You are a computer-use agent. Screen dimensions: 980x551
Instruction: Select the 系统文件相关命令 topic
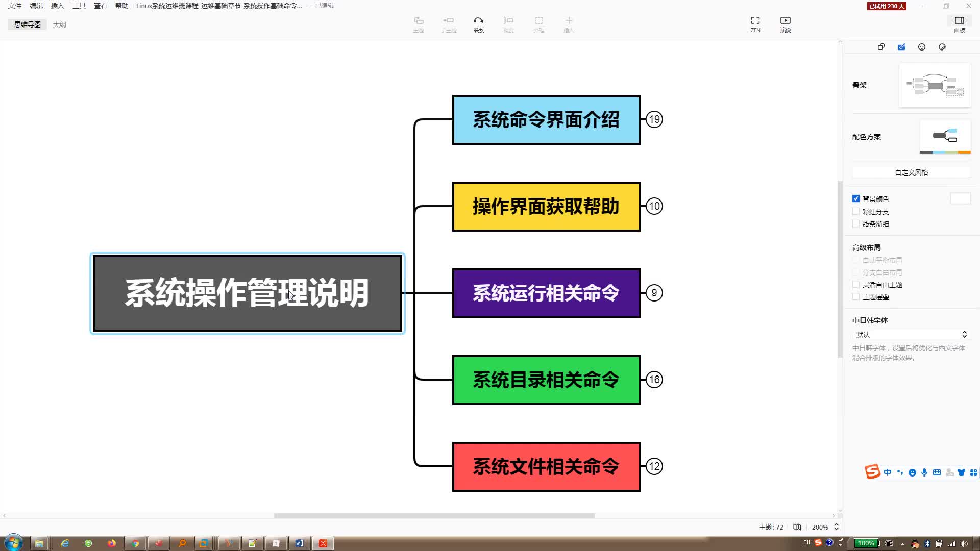pos(546,467)
